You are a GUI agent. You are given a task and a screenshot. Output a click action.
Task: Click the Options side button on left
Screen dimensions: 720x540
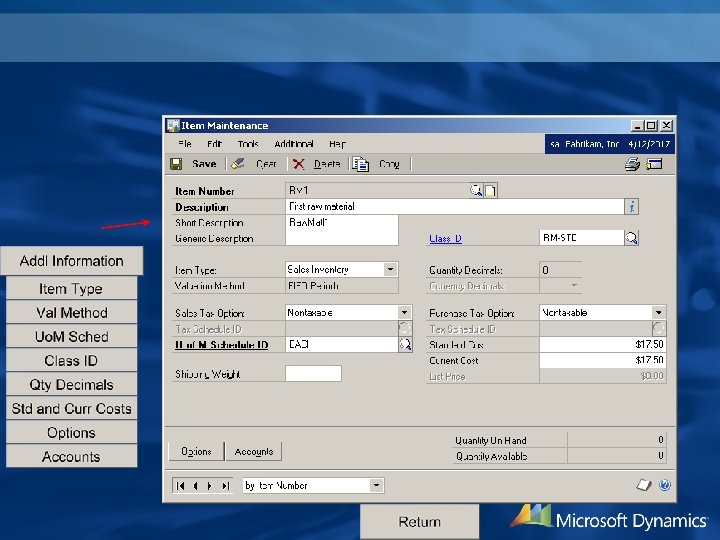[x=71, y=433]
